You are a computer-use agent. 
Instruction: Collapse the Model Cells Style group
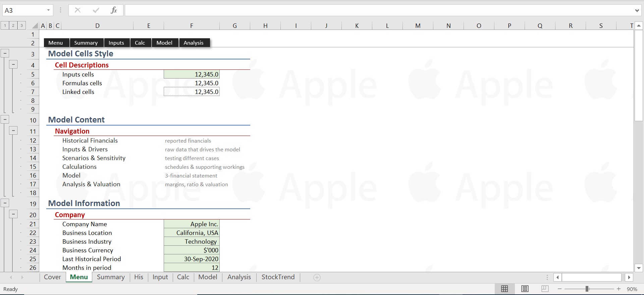click(5, 53)
